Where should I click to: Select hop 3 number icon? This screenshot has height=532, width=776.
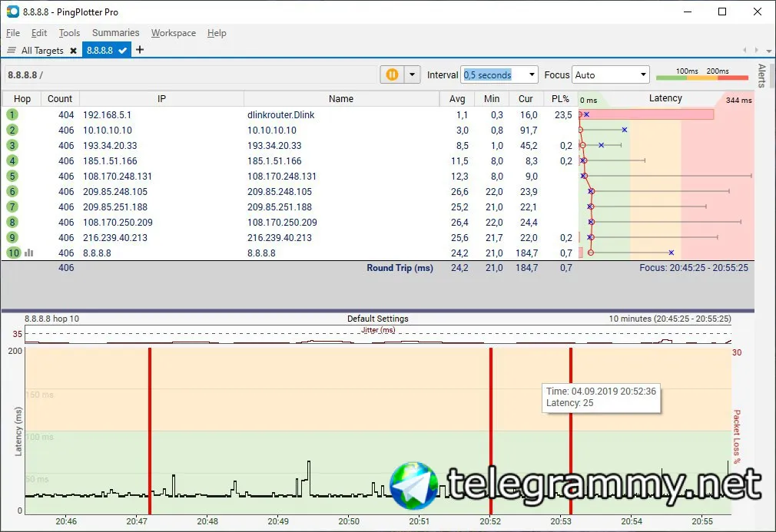coord(12,145)
